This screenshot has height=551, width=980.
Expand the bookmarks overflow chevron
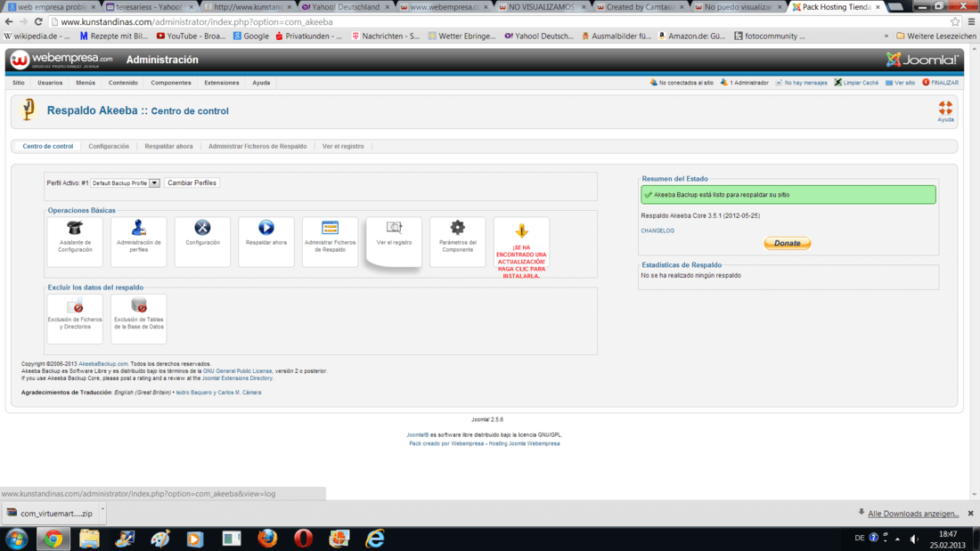[x=886, y=36]
